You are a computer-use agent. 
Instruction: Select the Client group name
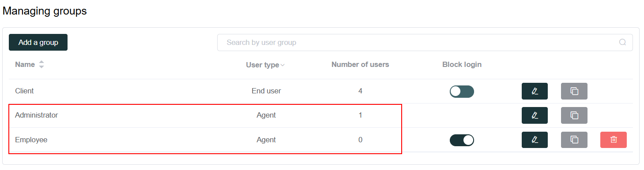click(24, 91)
